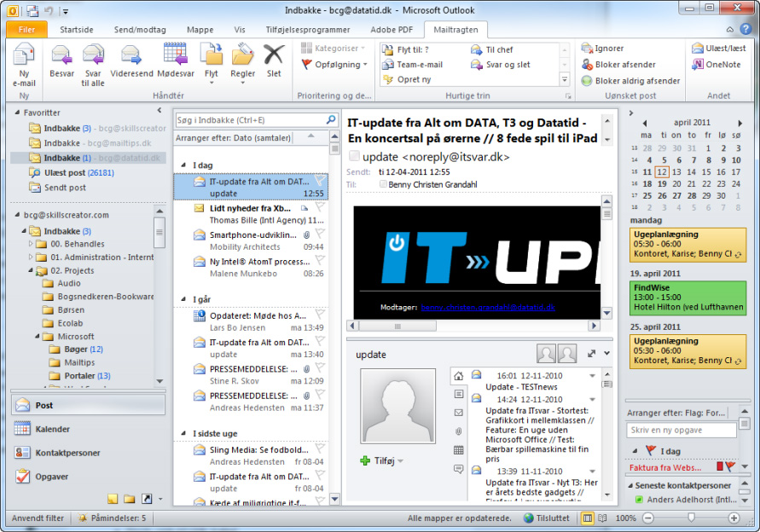
Task: Open the Filer tab
Action: (26, 29)
